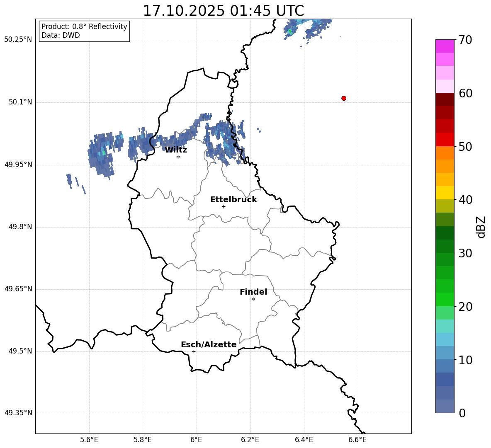Click the dark maroon swatch below 60
This screenshot has height=448, width=491.
[x=445, y=99]
